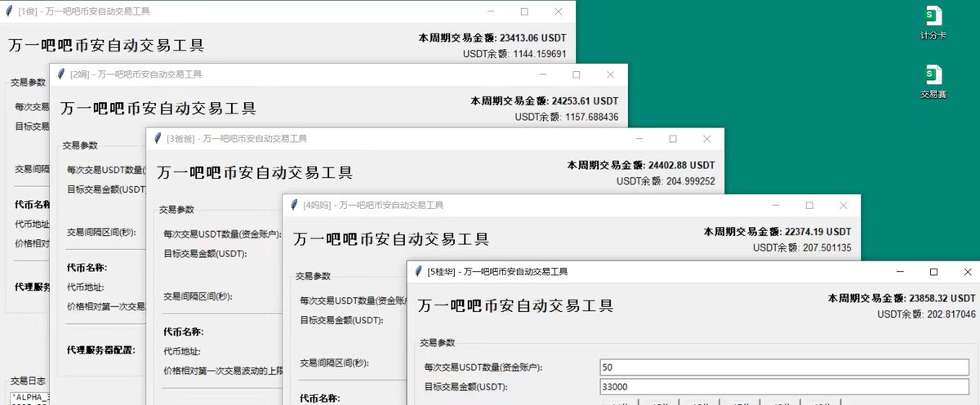Viewport: 980px width, 405px height.
Task: Click the 万一吧吧币安自动交易工具 heading in [4妈妈] window
Action: click(x=391, y=239)
